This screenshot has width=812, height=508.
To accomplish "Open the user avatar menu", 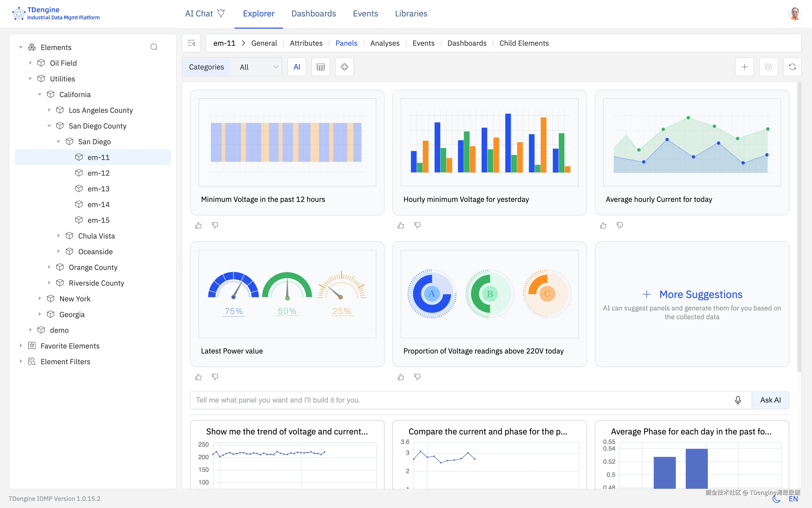I will (x=794, y=14).
